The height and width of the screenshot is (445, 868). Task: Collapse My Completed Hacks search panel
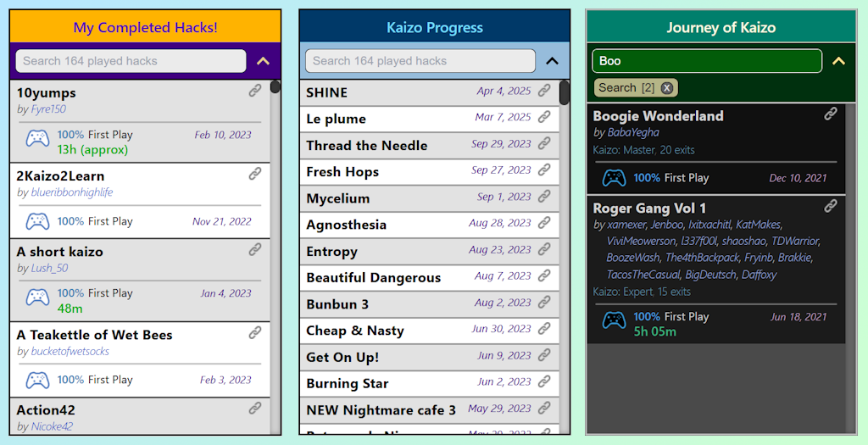pos(263,61)
